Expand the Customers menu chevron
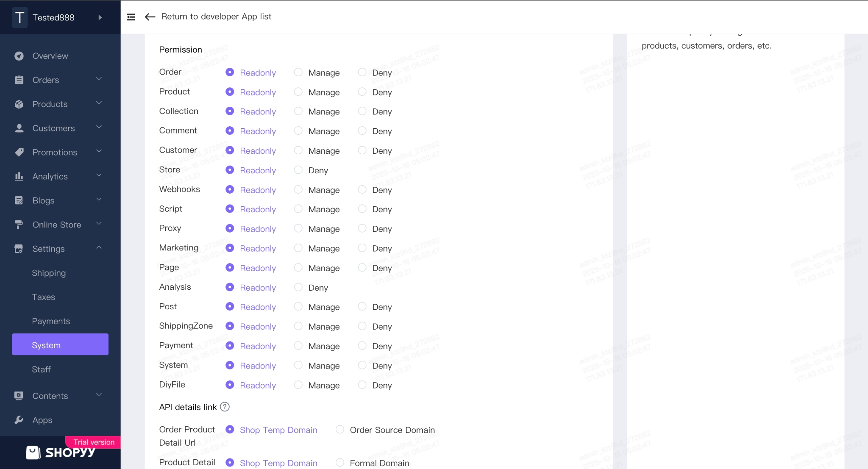The height and width of the screenshot is (469, 868). pyautogui.click(x=99, y=128)
